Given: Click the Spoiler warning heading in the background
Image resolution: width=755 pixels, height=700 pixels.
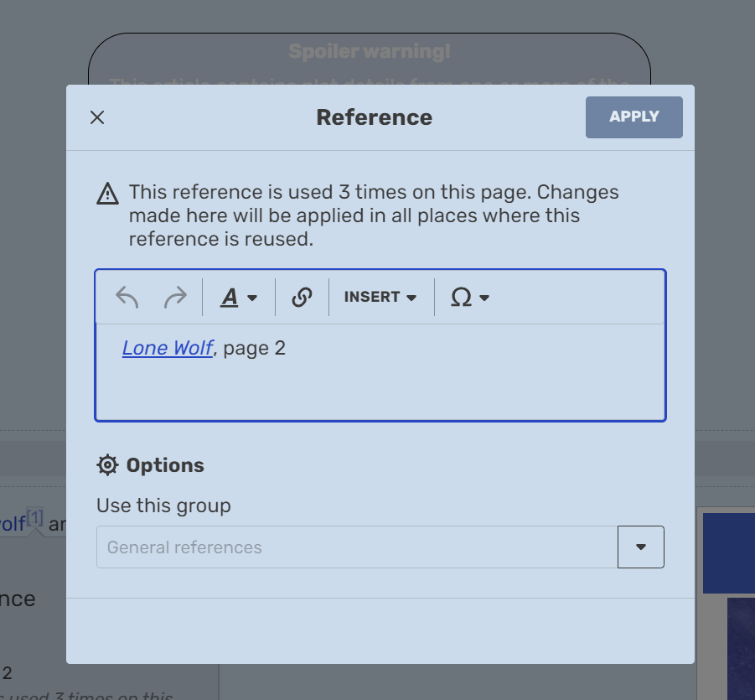Looking at the screenshot, I should [370, 52].
